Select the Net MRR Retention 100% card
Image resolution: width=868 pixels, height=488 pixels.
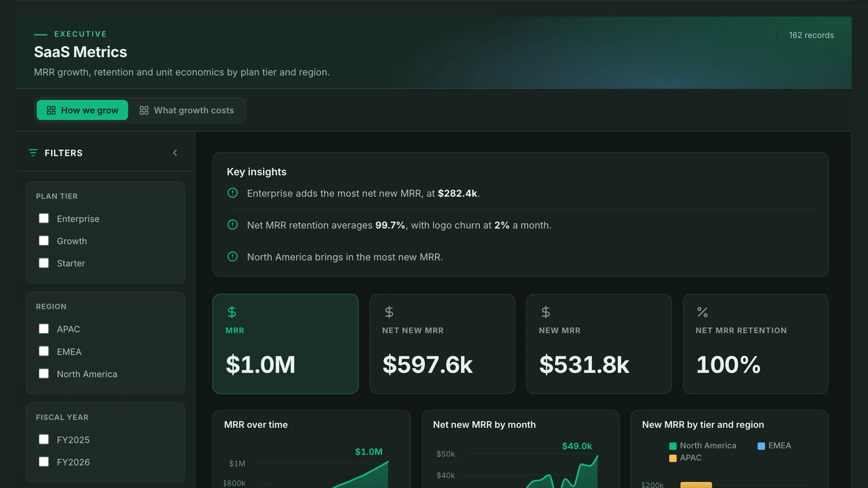755,344
